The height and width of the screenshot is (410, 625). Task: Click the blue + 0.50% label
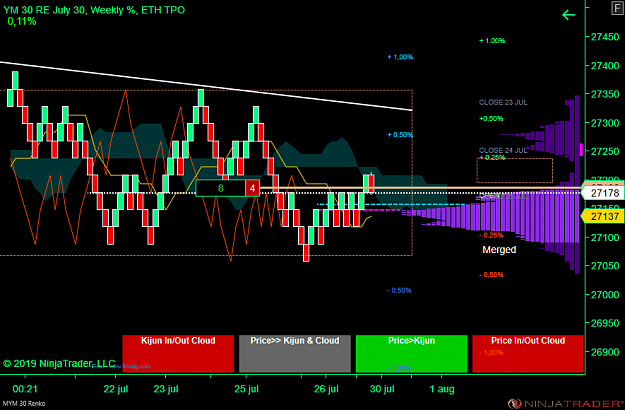coord(400,135)
